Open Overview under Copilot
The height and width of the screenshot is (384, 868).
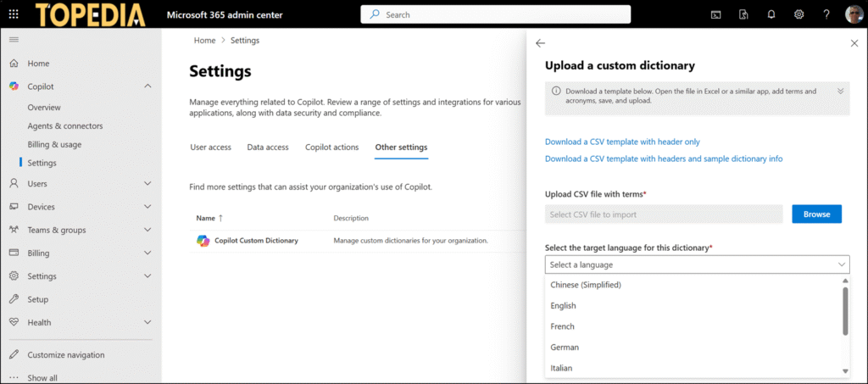(44, 108)
